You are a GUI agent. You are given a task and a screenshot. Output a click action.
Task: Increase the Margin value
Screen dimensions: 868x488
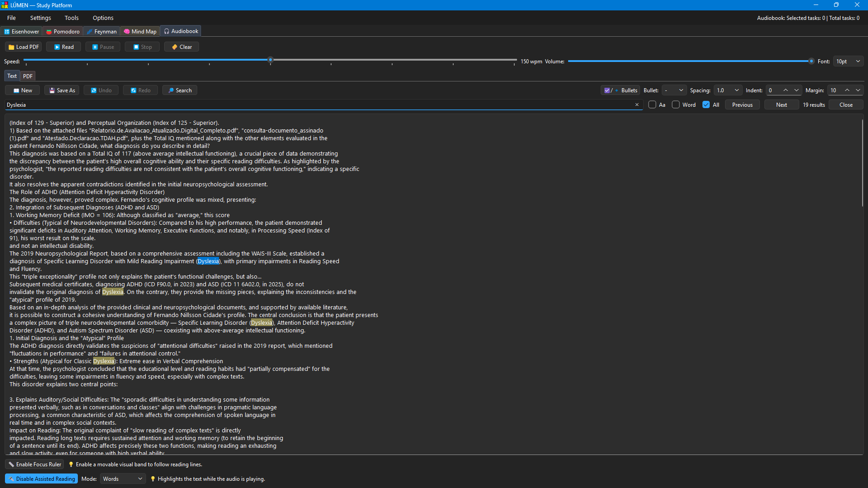click(x=847, y=90)
